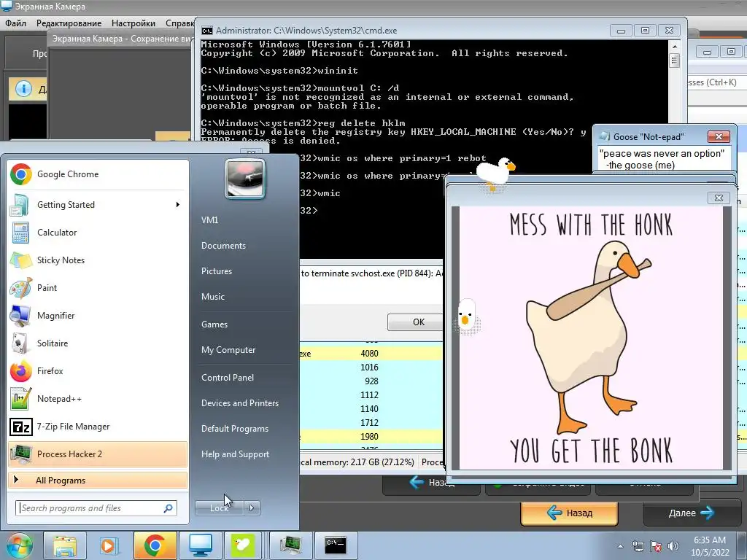The width and height of the screenshot is (747, 560).
Task: Show hidden tray icons arrow
Action: click(620, 547)
